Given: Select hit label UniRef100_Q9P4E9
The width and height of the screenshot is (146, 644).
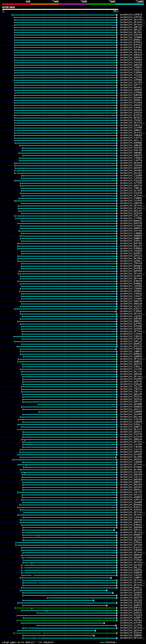Looking at the screenshot, I should coord(131,318).
